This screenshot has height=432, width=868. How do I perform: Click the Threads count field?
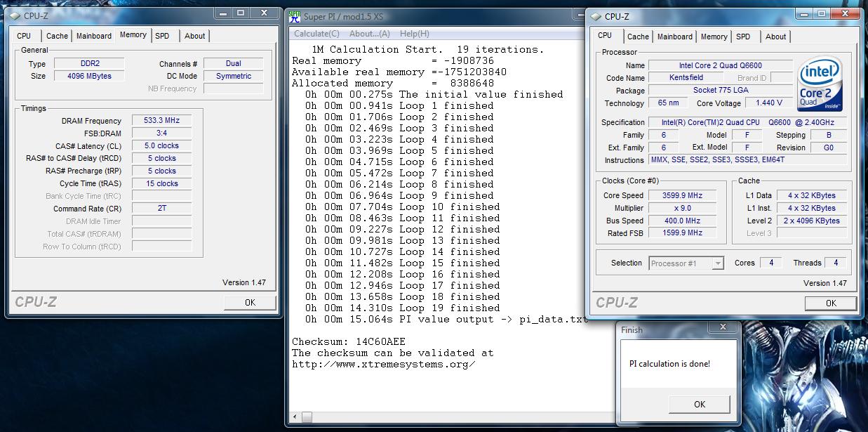pyautogui.click(x=836, y=263)
